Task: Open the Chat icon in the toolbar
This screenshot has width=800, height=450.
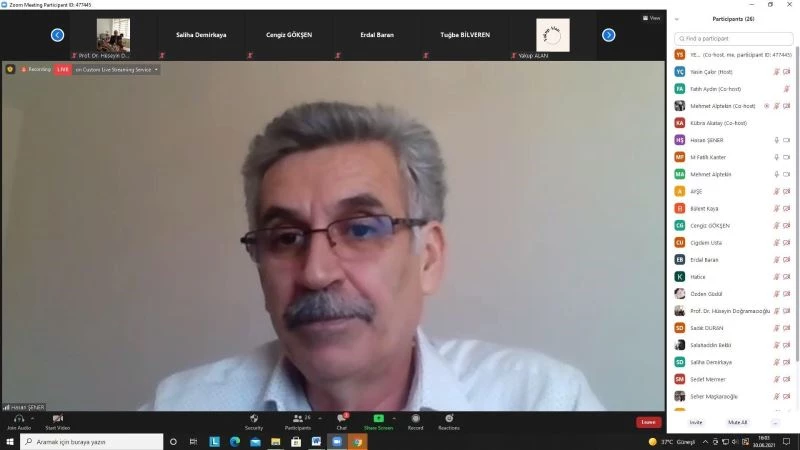Action: point(341,417)
